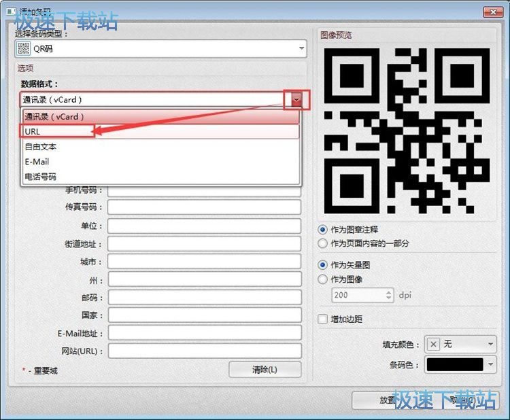The width and height of the screenshot is (510, 420).
Task: Select 作为图章注释 radio option
Action: [322, 230]
